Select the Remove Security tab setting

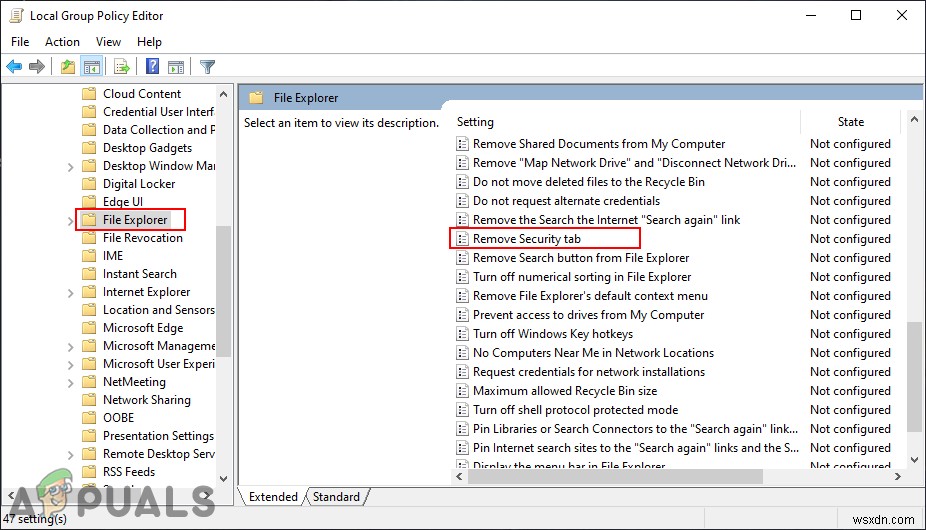click(x=527, y=239)
